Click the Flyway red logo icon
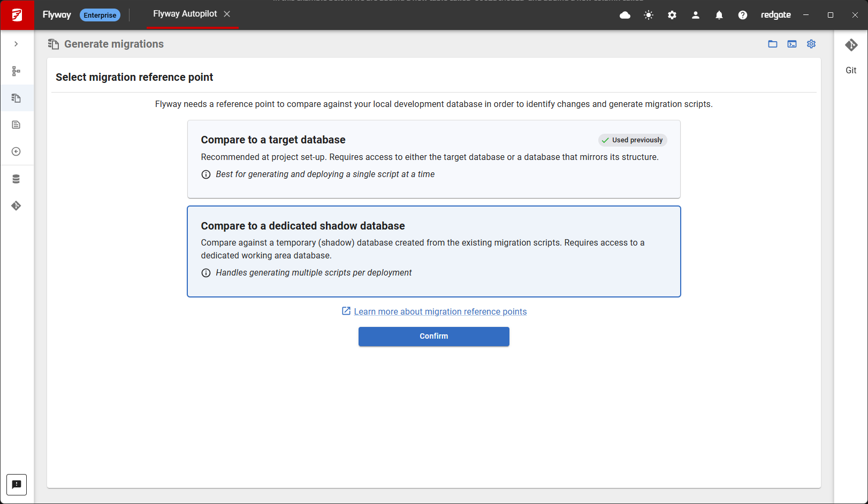Viewport: 868px width, 504px height. coord(17,15)
